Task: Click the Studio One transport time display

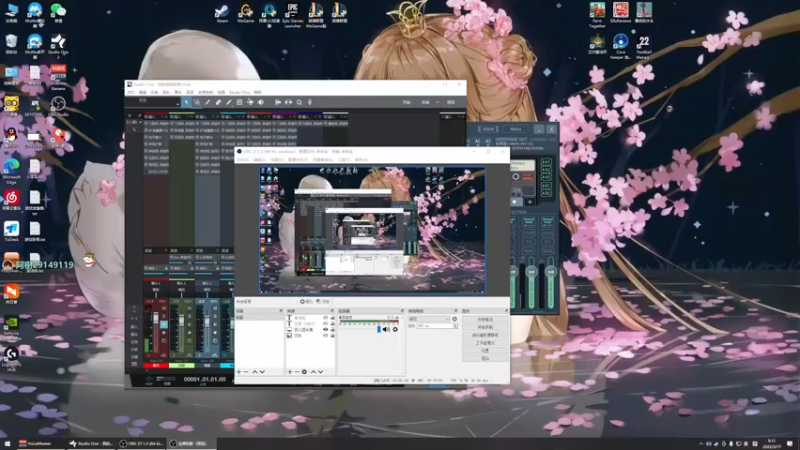Action: pyautogui.click(x=205, y=380)
